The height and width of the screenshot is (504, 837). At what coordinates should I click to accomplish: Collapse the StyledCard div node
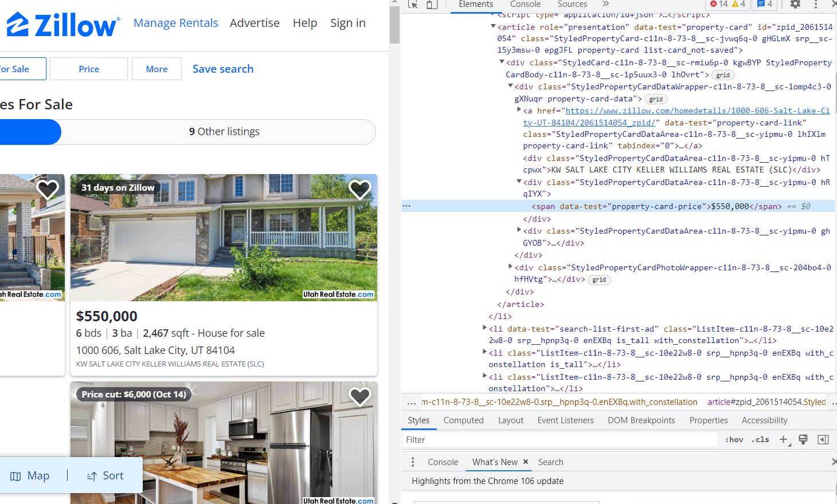(502, 62)
